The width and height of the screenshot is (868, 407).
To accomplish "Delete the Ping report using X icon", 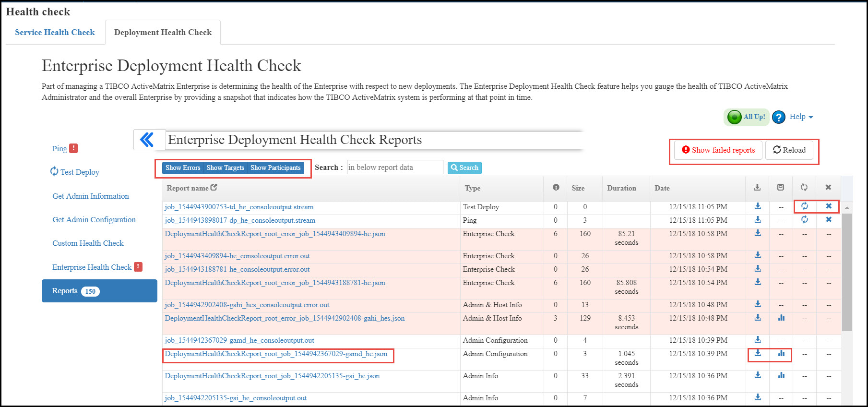I will pyautogui.click(x=829, y=220).
